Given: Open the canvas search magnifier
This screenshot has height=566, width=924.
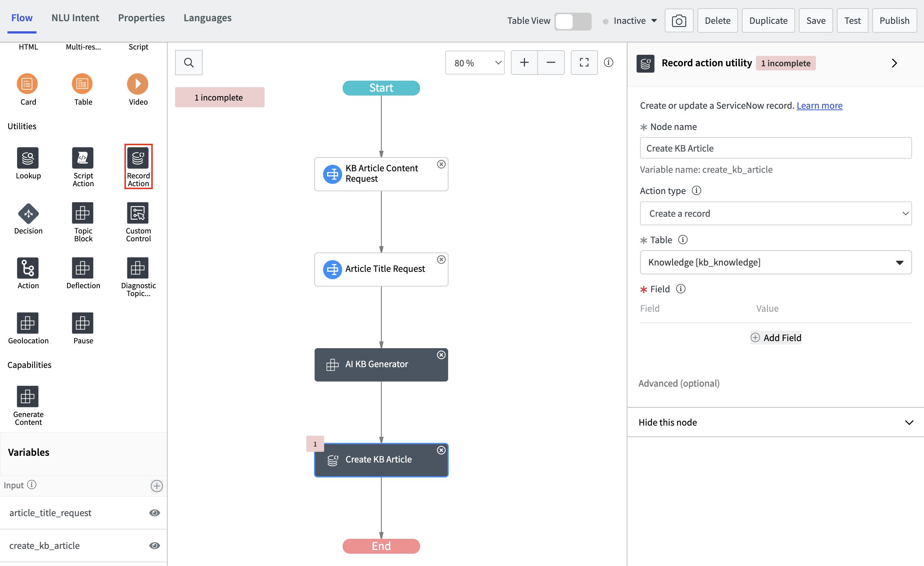Looking at the screenshot, I should click(x=189, y=62).
